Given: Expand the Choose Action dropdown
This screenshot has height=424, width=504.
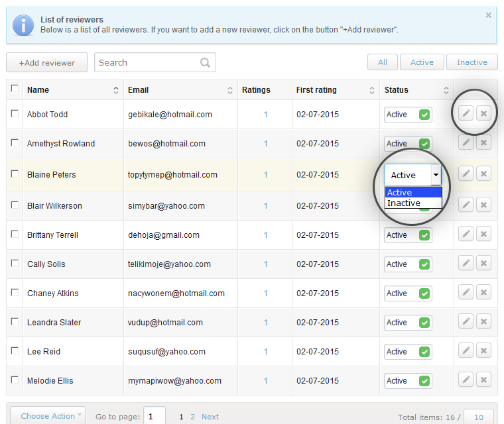Looking at the screenshot, I should click(x=48, y=416).
